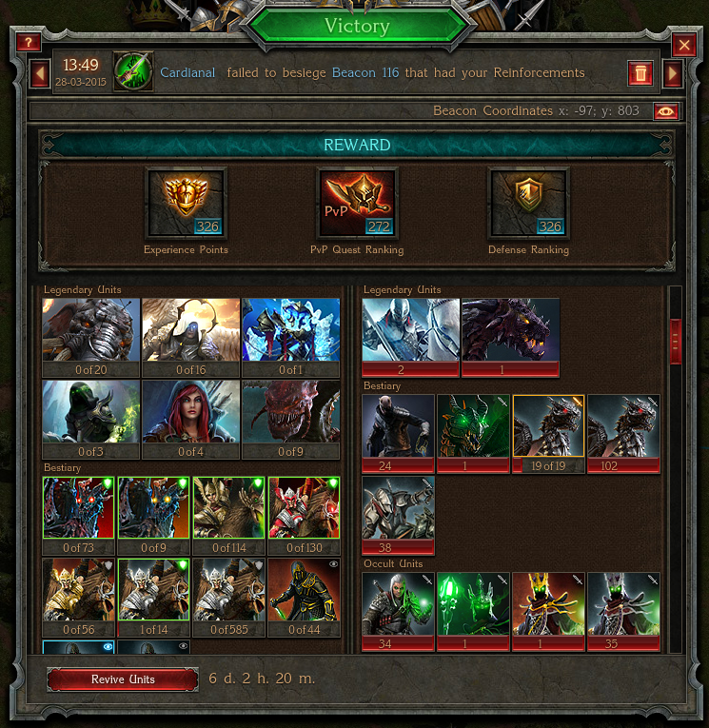Image resolution: width=709 pixels, height=728 pixels.
Task: Open the Beacon 116 link
Action: click(365, 73)
